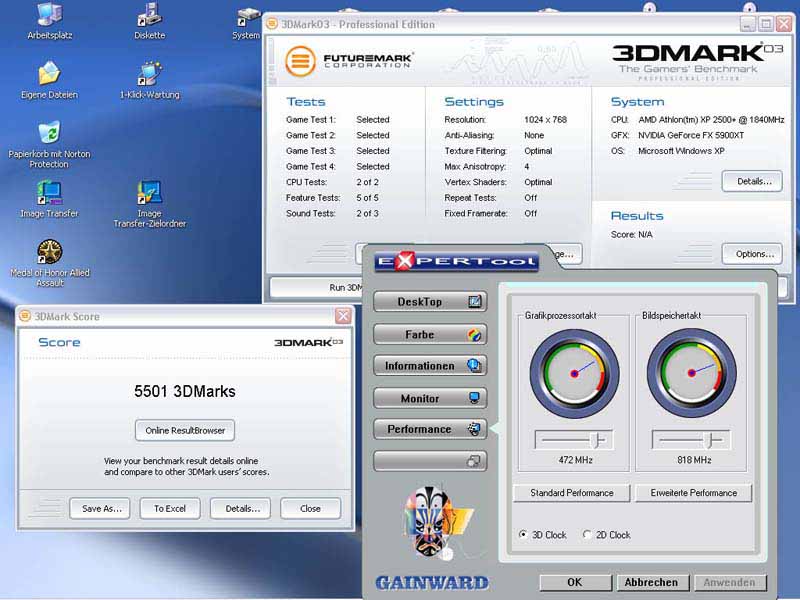Click the Feature Tests 5 of 5 value

tap(367, 198)
